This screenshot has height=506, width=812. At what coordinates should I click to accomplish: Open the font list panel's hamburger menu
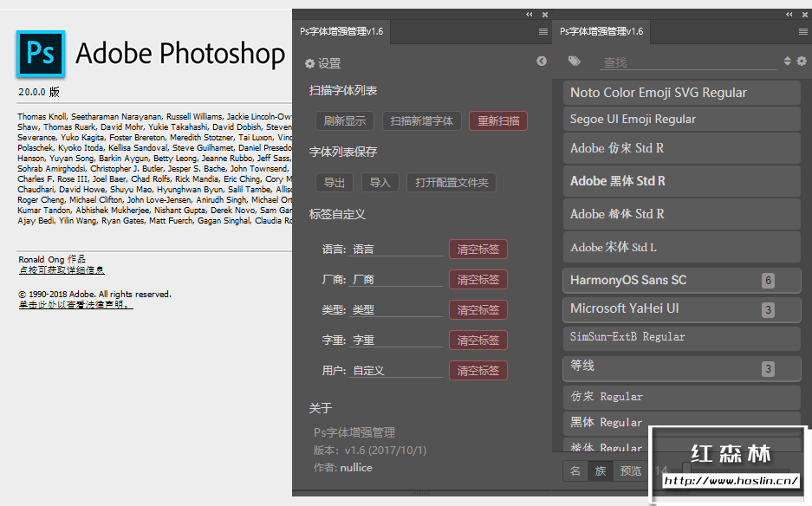pos(803,31)
